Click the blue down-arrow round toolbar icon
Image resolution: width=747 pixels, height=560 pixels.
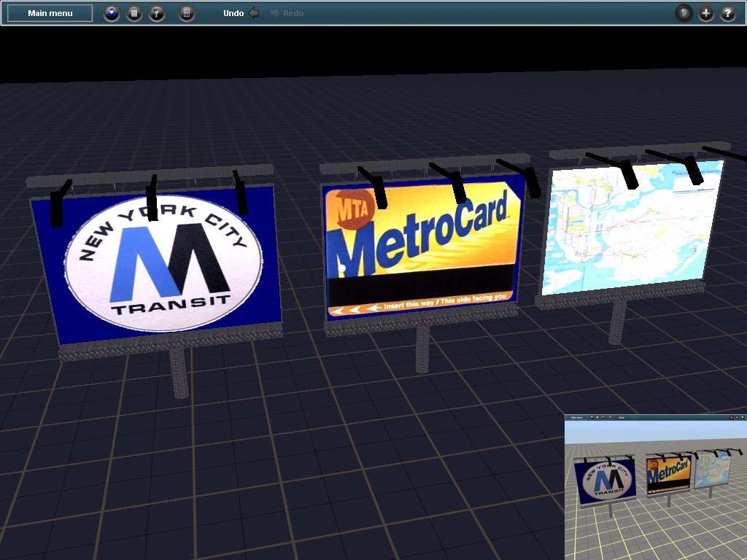[x=112, y=13]
